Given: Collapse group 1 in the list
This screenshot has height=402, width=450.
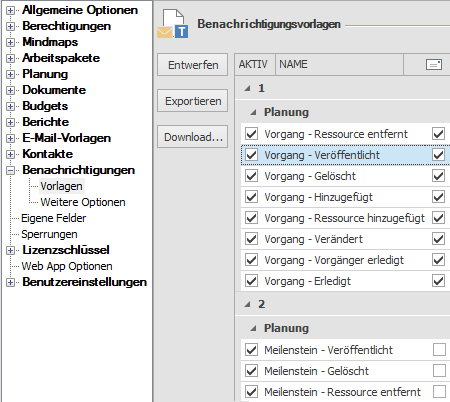Looking at the screenshot, I should (247, 88).
